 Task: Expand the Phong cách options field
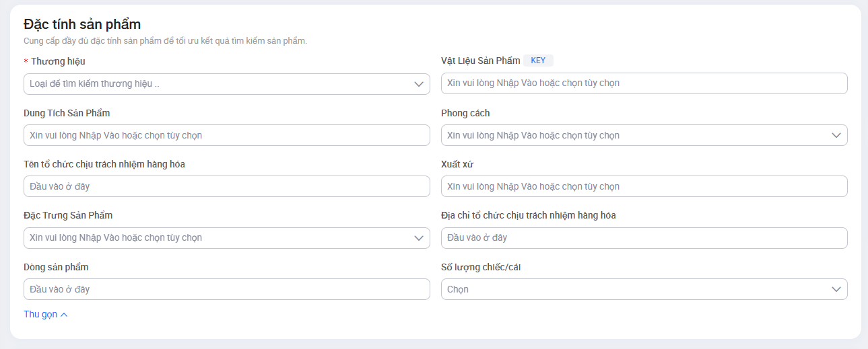pos(633,135)
